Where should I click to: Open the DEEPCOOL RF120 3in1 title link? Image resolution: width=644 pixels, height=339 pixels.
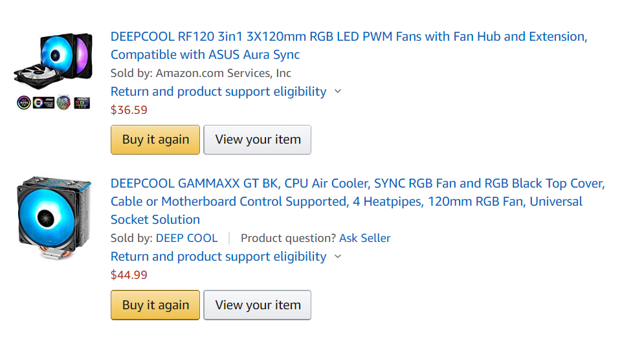[349, 45]
